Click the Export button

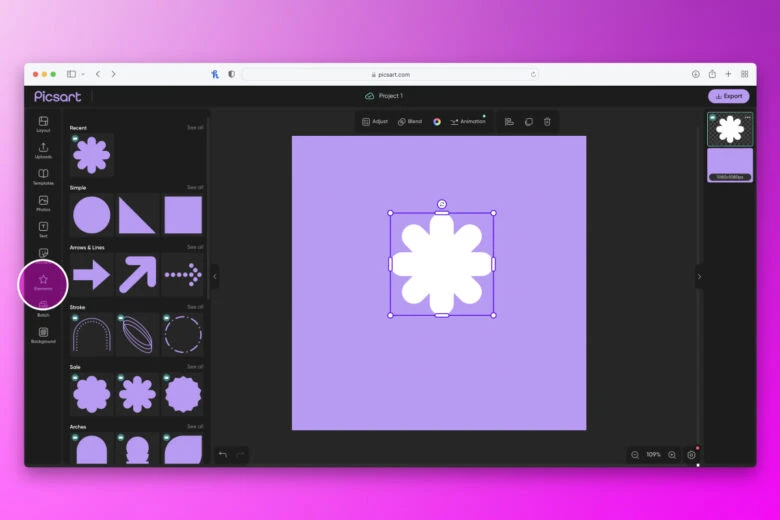point(728,96)
